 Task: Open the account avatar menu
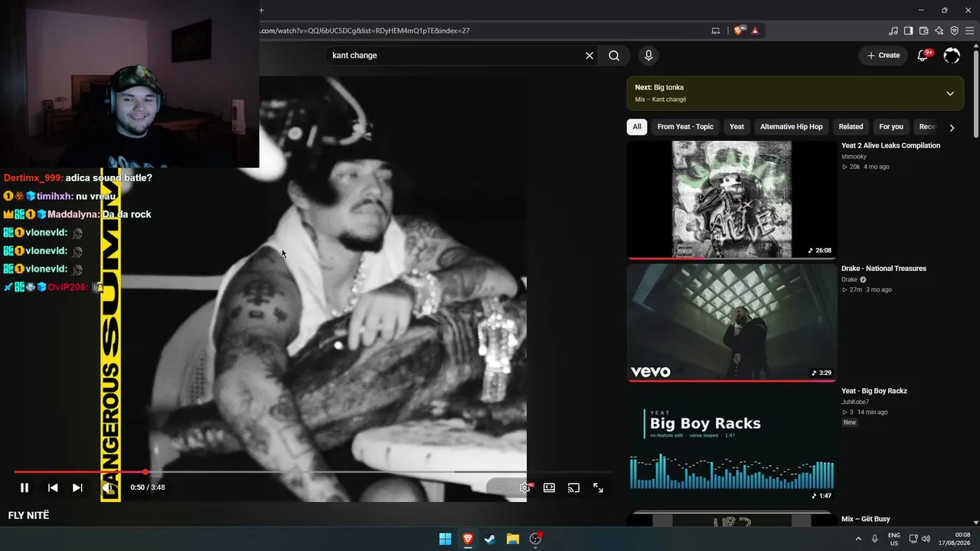pyautogui.click(x=952, y=55)
